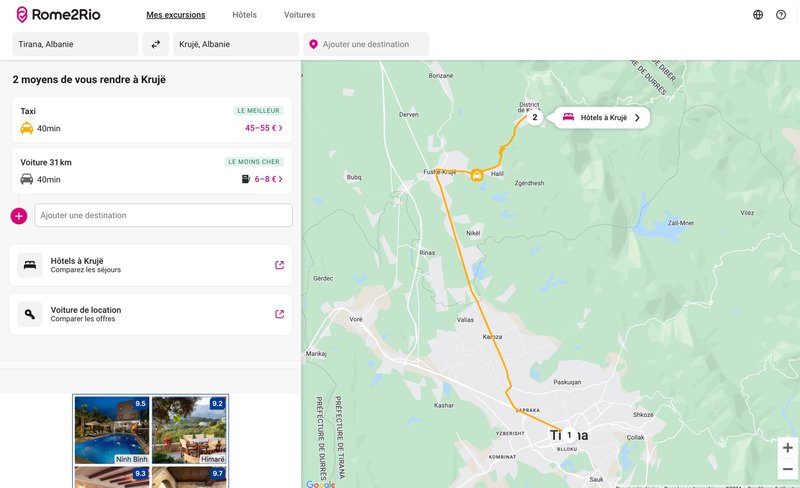Click the grey car icon
800x488 pixels.
click(27, 179)
